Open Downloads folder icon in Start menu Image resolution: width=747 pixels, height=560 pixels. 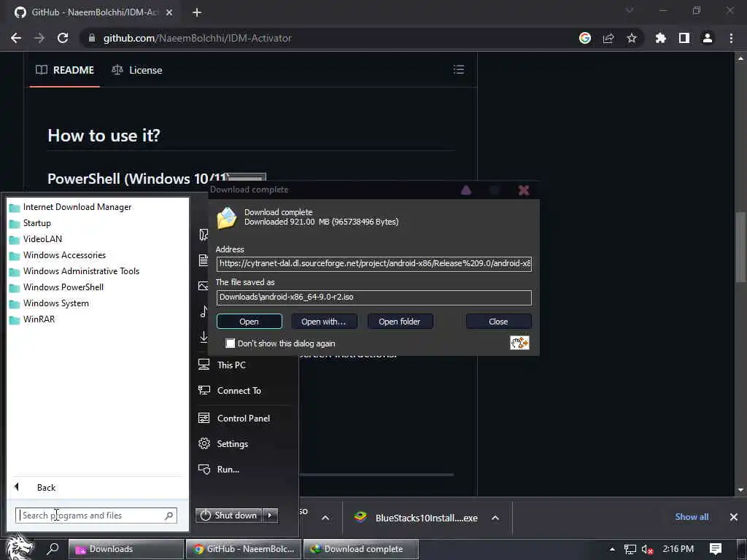click(204, 337)
